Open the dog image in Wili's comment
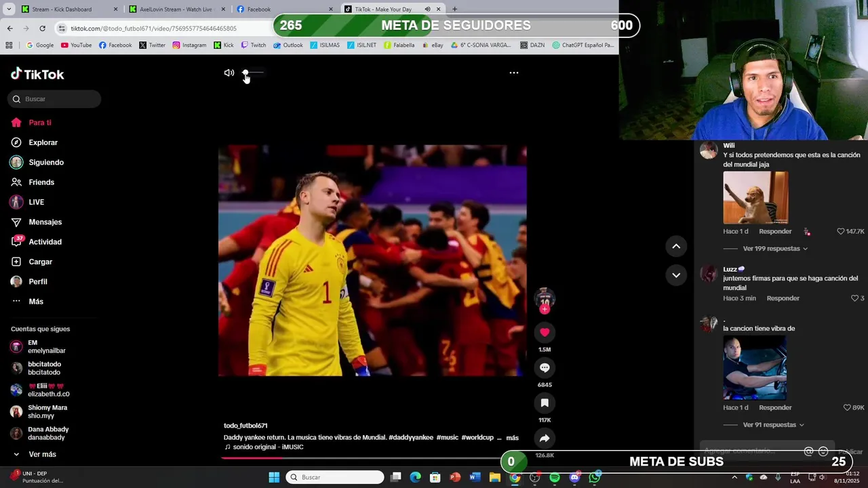This screenshot has height=488, width=868. coord(755,197)
